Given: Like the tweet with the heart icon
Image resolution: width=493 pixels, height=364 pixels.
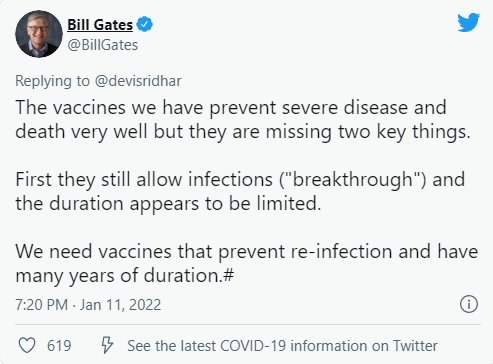Looking at the screenshot, I should (x=27, y=345).
